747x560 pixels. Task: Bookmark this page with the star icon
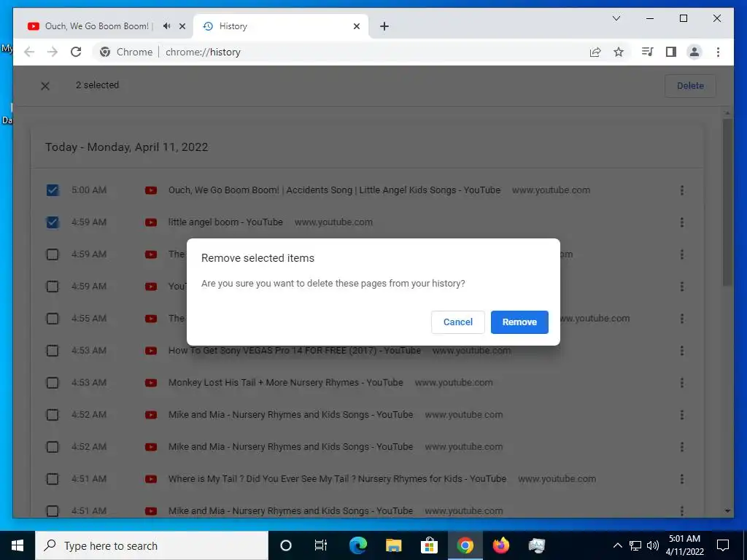tap(619, 52)
